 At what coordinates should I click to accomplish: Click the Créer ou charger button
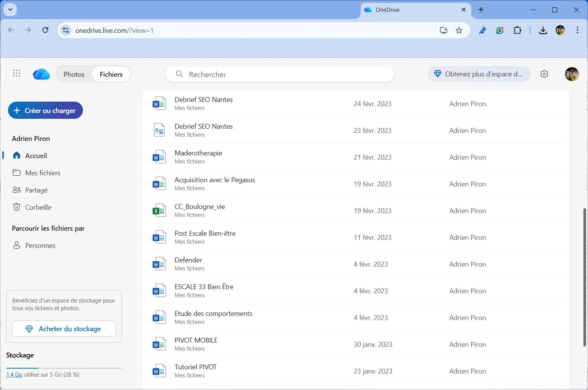pyautogui.click(x=45, y=110)
